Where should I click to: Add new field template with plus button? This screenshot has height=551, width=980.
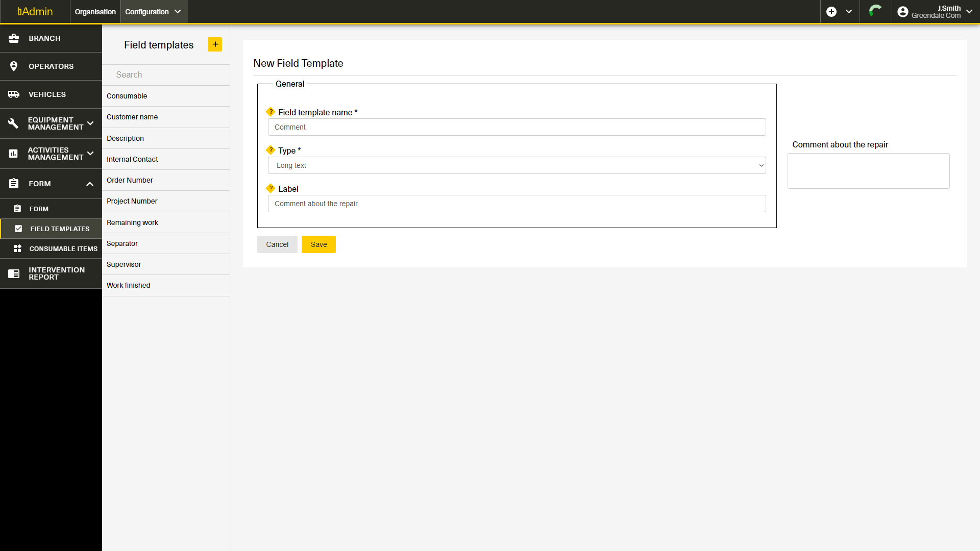tap(215, 44)
